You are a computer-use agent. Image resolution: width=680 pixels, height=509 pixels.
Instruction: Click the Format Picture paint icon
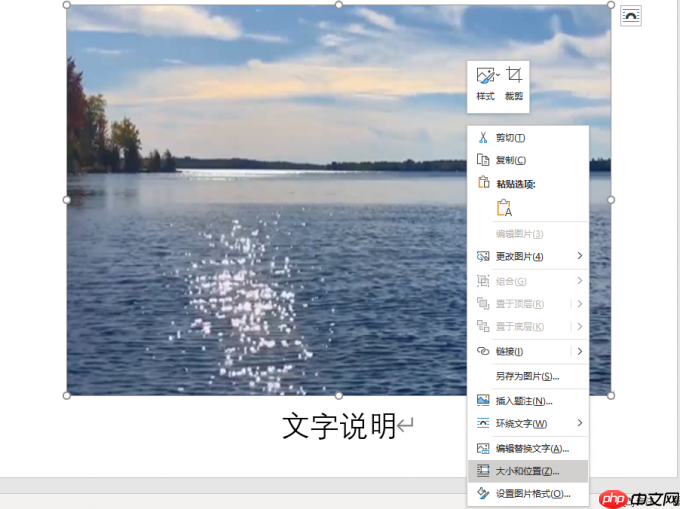pos(483,493)
